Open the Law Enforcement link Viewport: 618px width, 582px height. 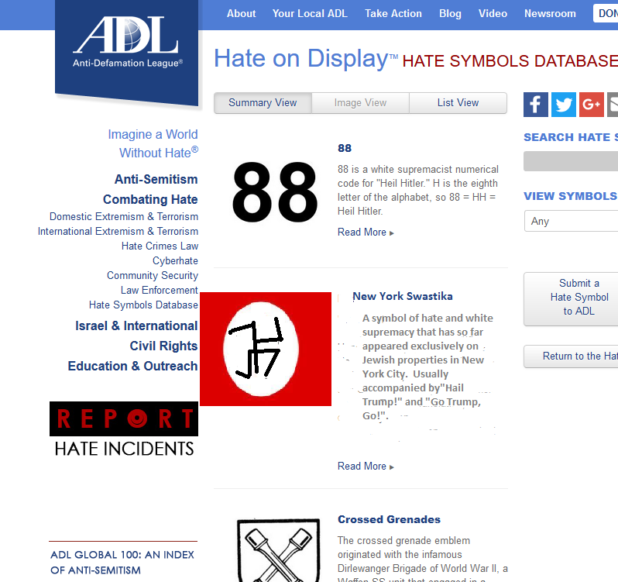tap(159, 290)
